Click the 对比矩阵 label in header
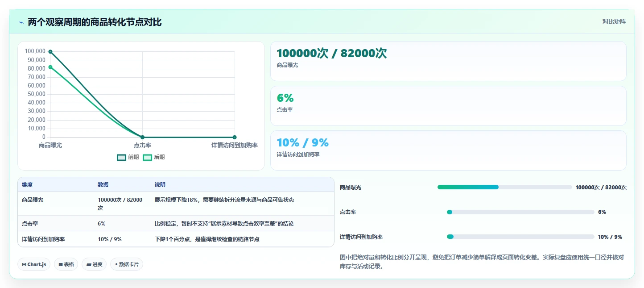The image size is (644, 288). coord(614,21)
